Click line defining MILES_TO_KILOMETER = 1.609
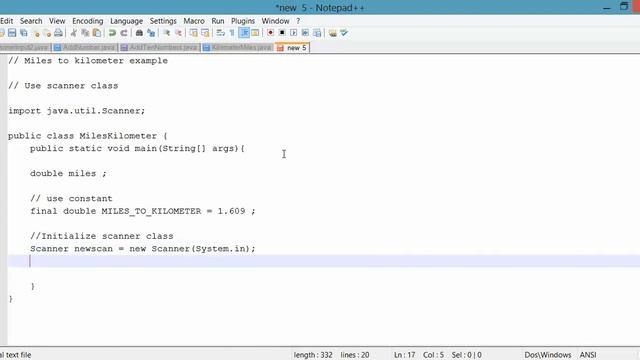 click(143, 211)
